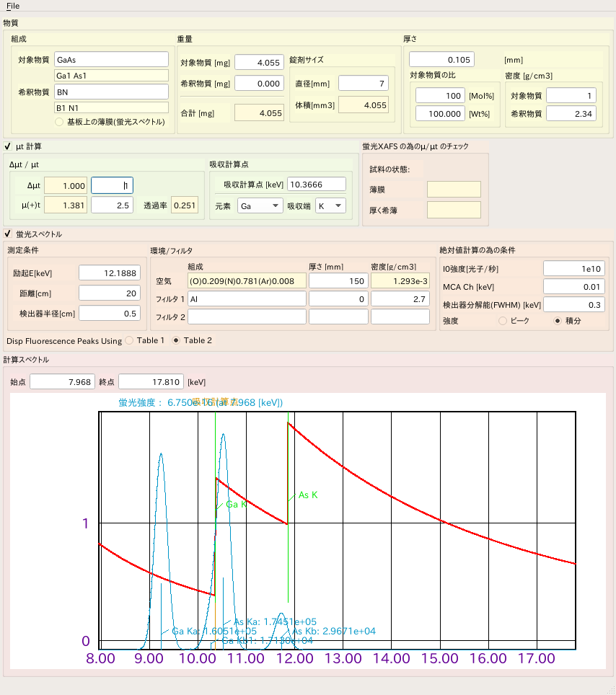Toggle the μt 計算 checkbox

tap(8, 146)
